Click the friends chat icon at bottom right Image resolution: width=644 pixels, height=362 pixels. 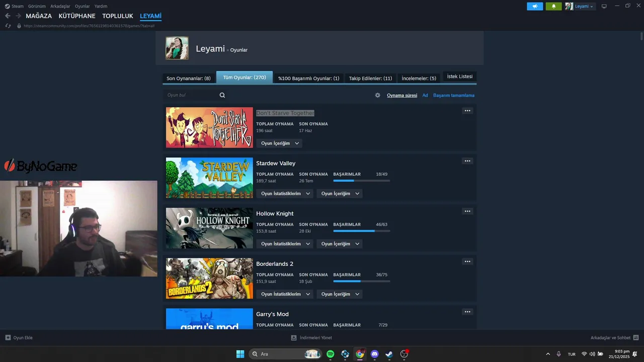636,338
